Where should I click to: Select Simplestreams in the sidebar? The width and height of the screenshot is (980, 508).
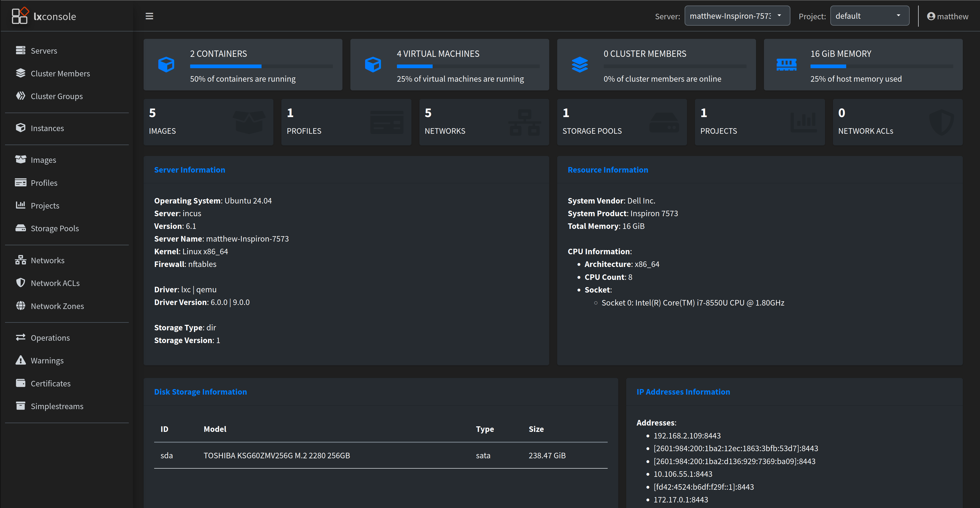click(57, 407)
